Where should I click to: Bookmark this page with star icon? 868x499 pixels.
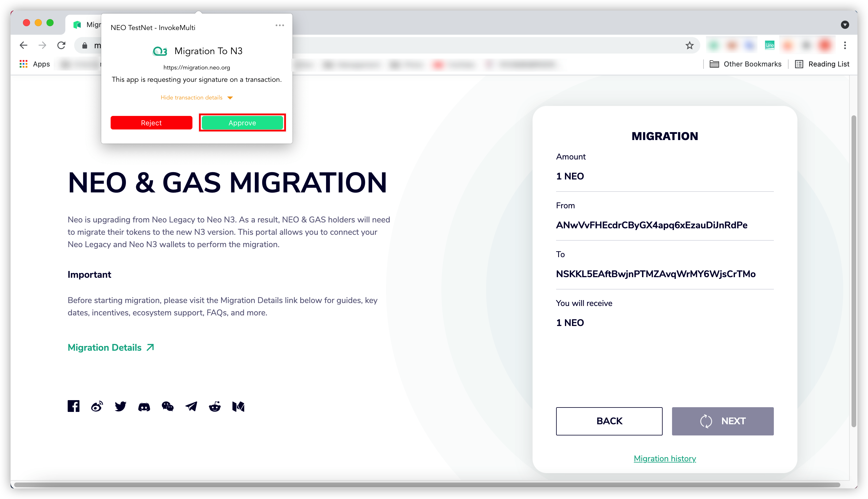[x=689, y=45]
